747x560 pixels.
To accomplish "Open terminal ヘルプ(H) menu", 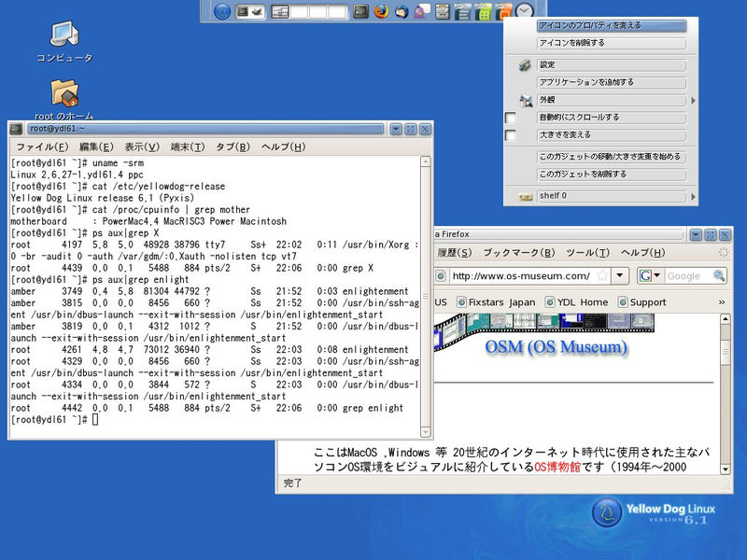I will [x=284, y=147].
